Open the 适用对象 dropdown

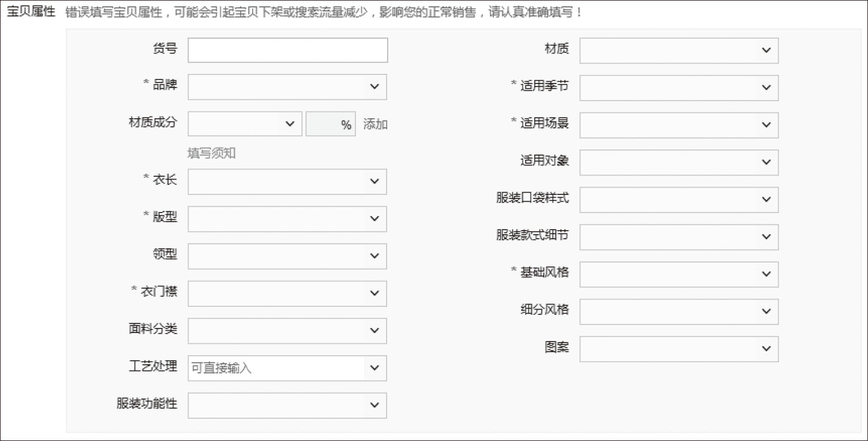679,163
